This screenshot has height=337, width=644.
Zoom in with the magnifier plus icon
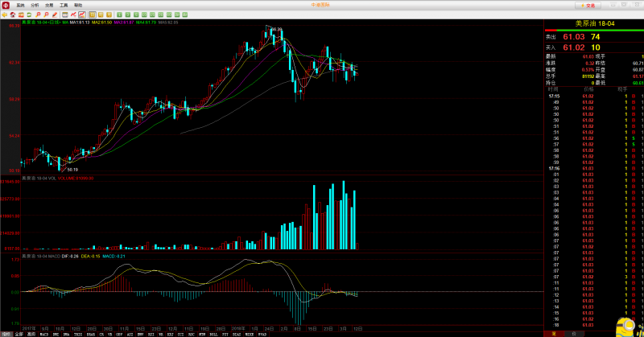click(x=38, y=14)
